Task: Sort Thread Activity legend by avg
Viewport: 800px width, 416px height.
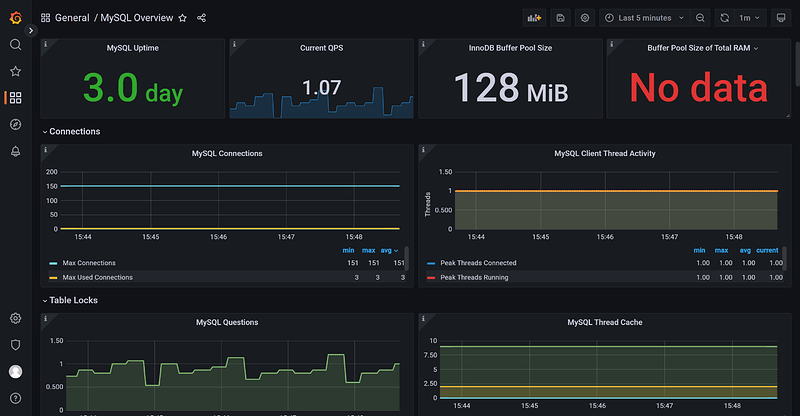Action: pyautogui.click(x=745, y=250)
